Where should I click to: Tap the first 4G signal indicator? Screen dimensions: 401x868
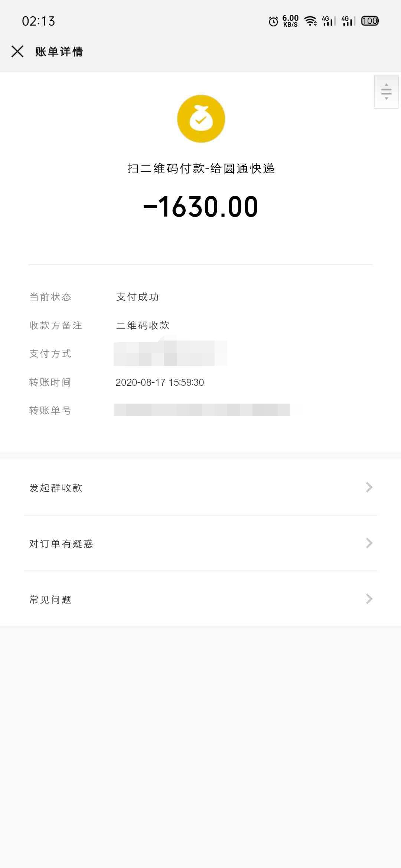[328, 21]
